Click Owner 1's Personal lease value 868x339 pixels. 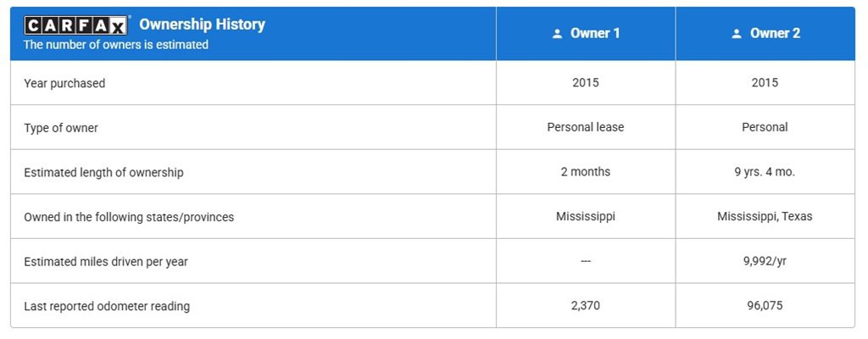point(585,127)
